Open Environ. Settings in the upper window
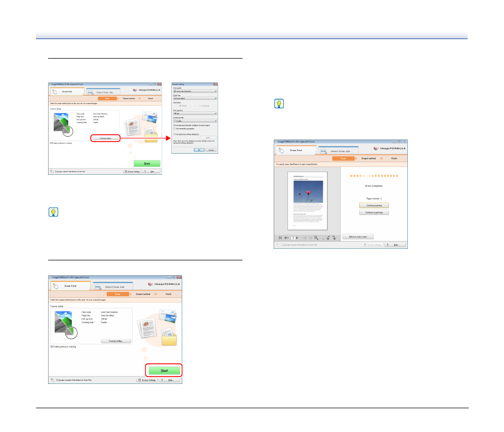Screen dimensions: 504x432 [x=132, y=172]
